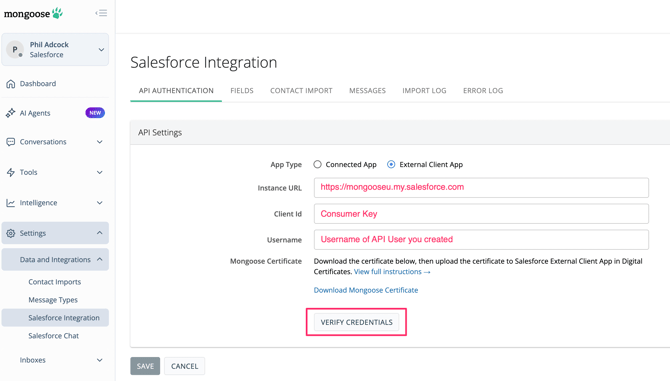Collapse the Settings section chevron

click(x=100, y=233)
